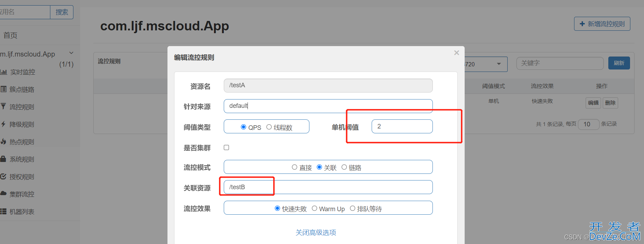Click the 操作 column header
The image size is (644, 244).
pos(602,86)
